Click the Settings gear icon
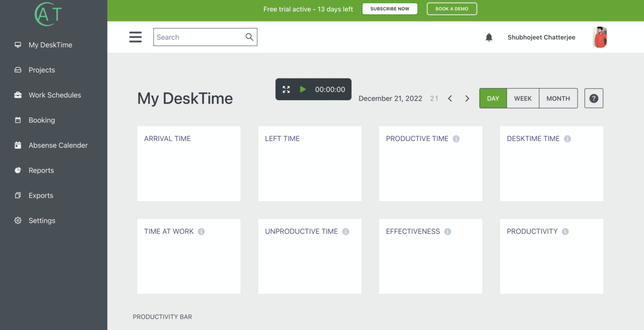Viewport: 644px width, 330px height. click(18, 220)
